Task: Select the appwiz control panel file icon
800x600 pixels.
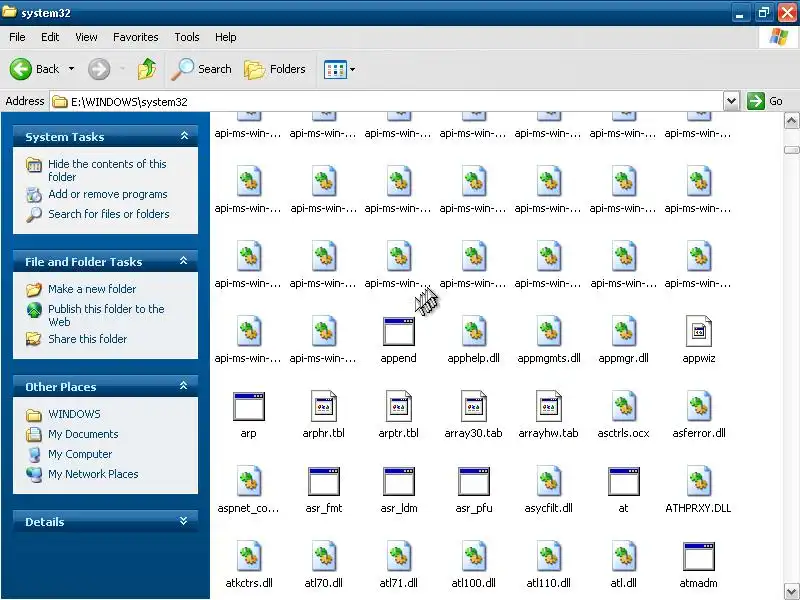Action: tap(698, 331)
